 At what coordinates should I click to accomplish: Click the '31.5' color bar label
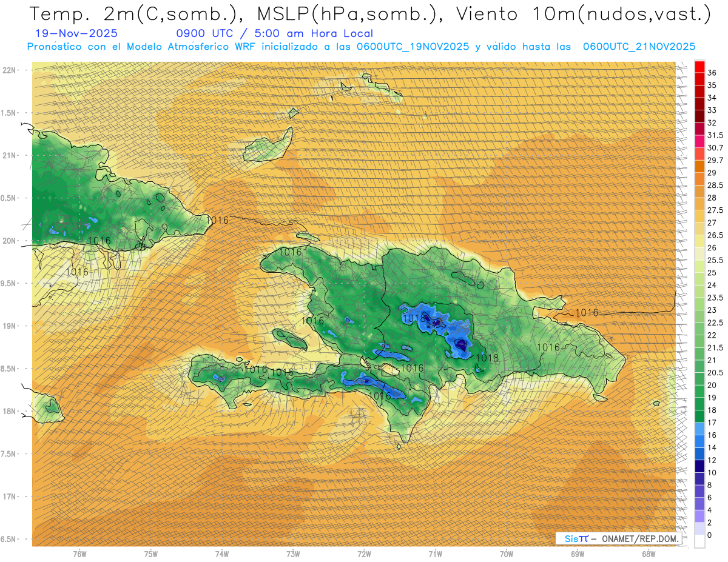point(715,135)
